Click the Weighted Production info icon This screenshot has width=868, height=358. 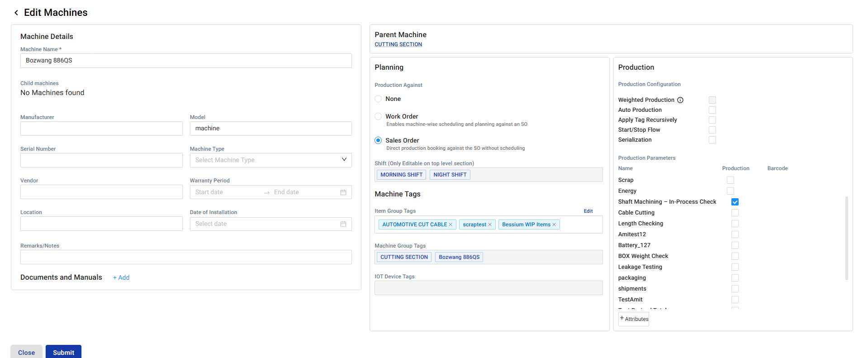tap(680, 100)
